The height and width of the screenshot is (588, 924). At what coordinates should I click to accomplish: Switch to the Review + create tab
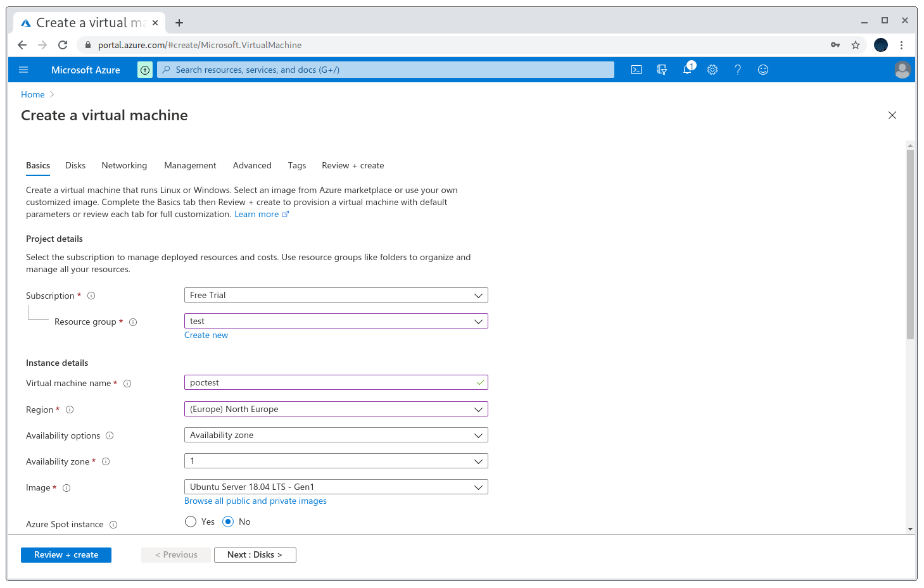click(353, 165)
